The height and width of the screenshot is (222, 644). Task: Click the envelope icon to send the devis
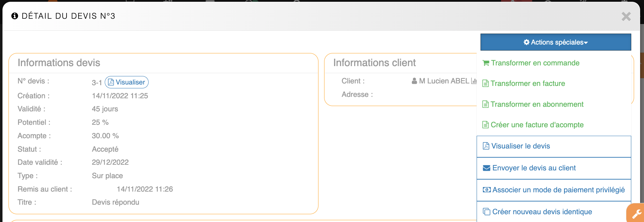click(487, 168)
